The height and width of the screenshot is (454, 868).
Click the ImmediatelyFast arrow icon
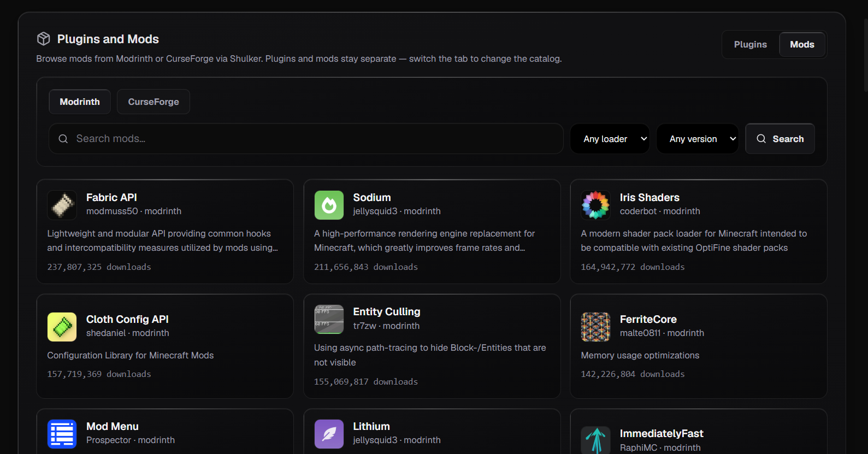click(x=595, y=440)
